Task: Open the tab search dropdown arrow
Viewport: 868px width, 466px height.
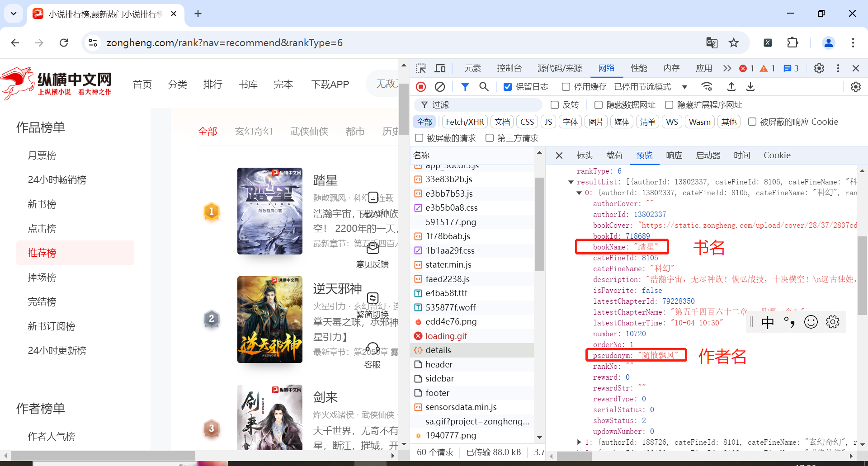Action: [14, 14]
